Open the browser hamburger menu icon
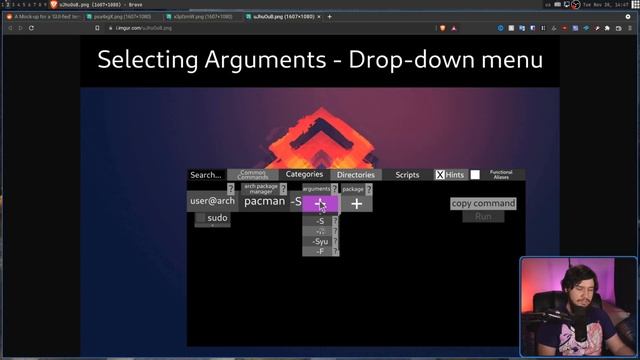This screenshot has width=640, height=360. point(630,28)
